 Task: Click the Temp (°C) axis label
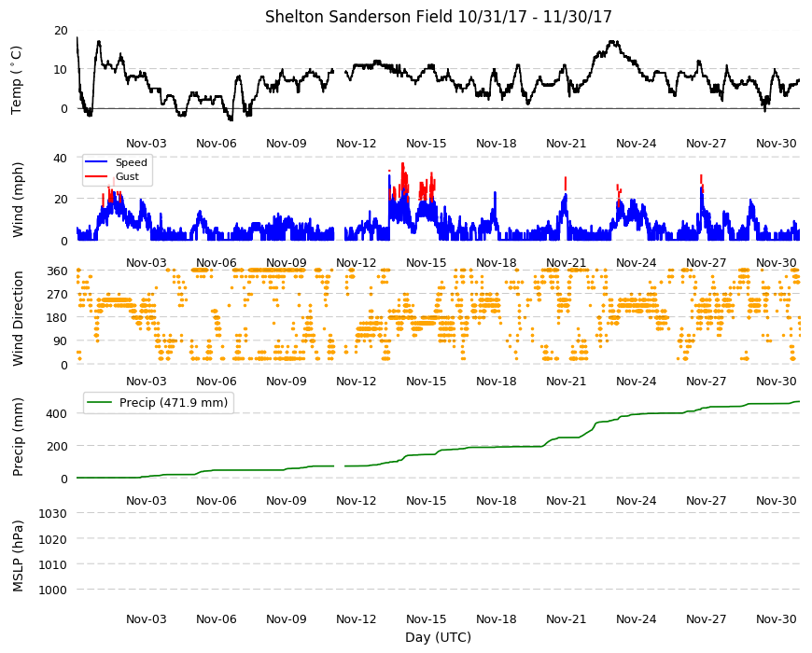pyautogui.click(x=16, y=79)
